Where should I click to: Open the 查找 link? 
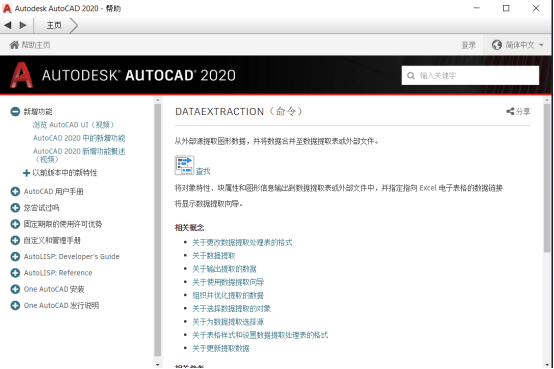coord(203,171)
